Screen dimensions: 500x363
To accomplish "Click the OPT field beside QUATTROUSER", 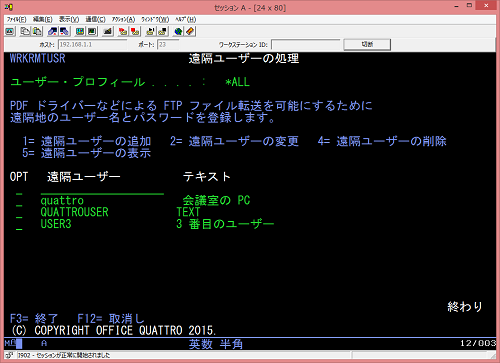I will click(x=19, y=212).
